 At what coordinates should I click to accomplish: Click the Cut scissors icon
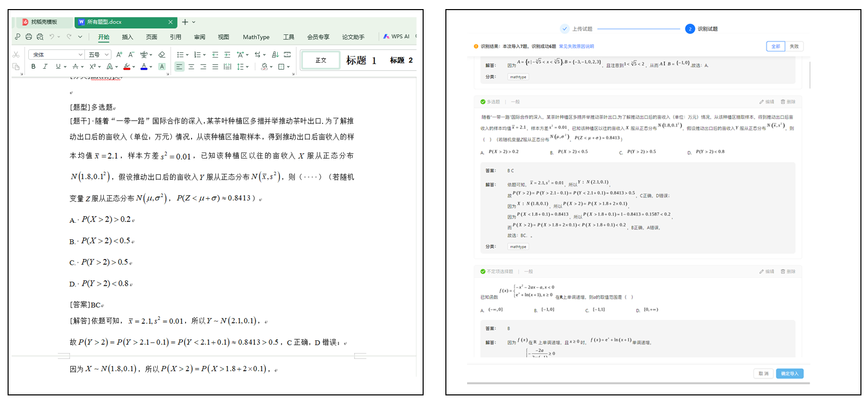[x=16, y=55]
